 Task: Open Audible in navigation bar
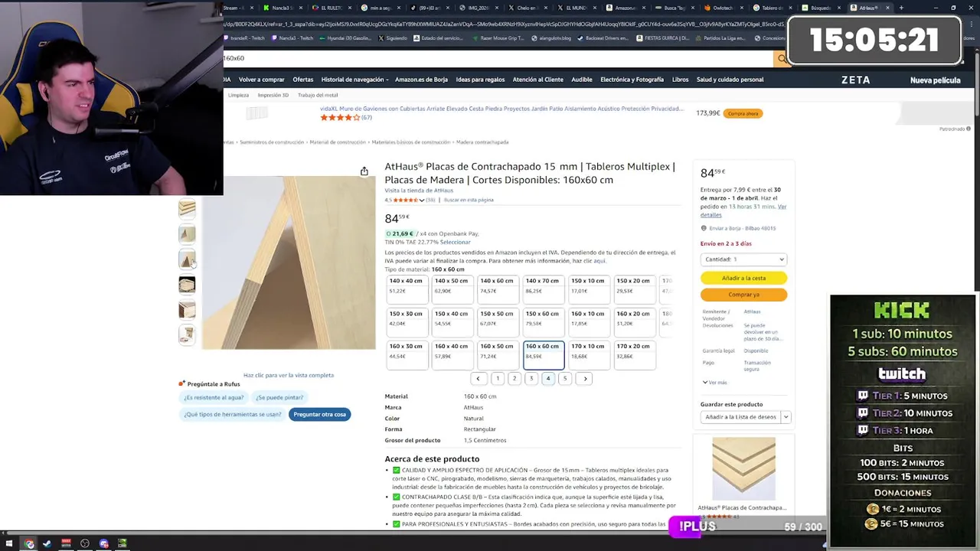coord(582,80)
